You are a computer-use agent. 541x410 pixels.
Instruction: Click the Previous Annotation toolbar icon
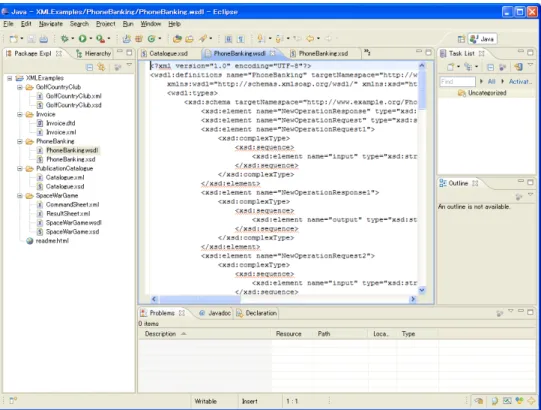[279, 39]
